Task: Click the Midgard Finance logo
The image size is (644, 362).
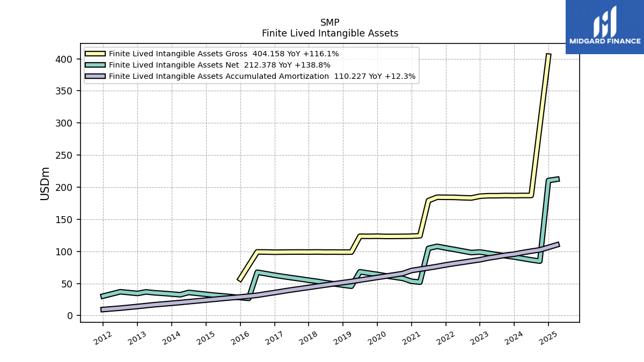Action: (x=605, y=27)
